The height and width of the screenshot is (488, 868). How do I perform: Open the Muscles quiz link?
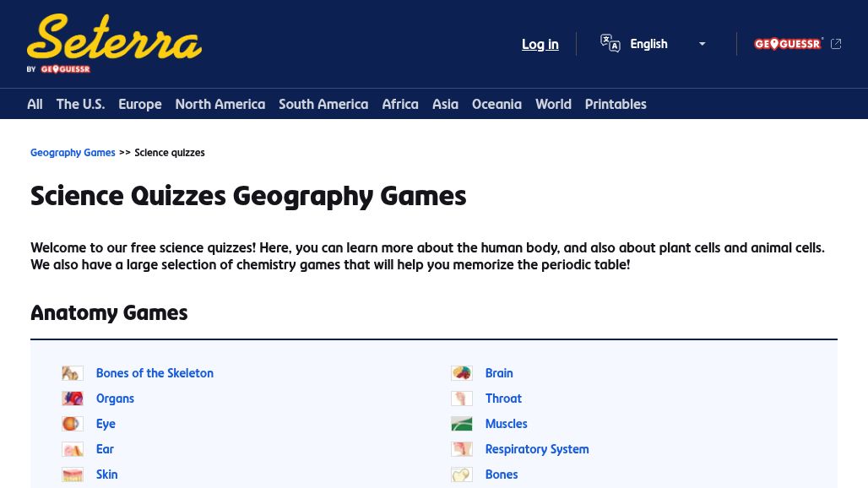point(506,424)
